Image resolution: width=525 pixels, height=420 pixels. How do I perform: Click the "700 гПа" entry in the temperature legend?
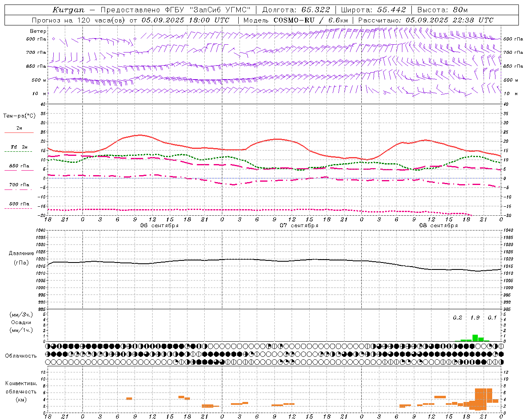pyautogui.click(x=19, y=185)
